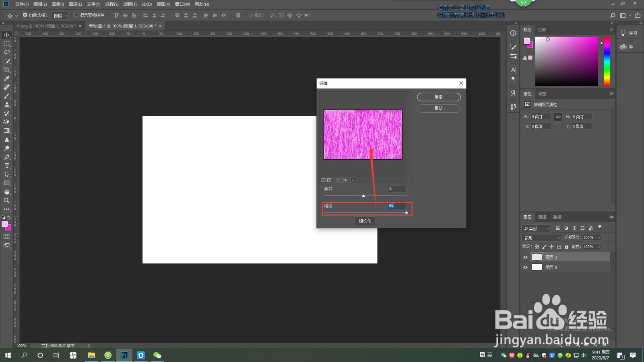Click the 差异 slider handle
This screenshot has height=362, width=644.
tap(363, 195)
